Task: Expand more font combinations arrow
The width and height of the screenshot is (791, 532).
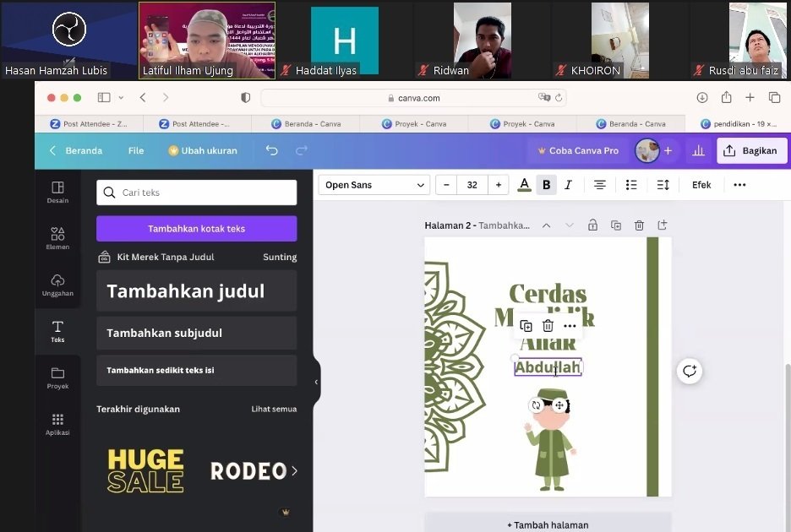Action: click(x=294, y=470)
